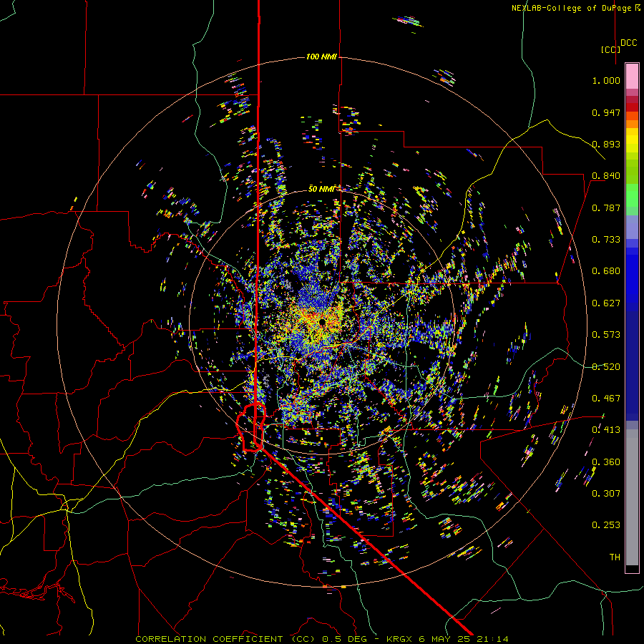The width and height of the screenshot is (644, 644).
Task: Select the 0.627 scale value
Action: (x=606, y=303)
